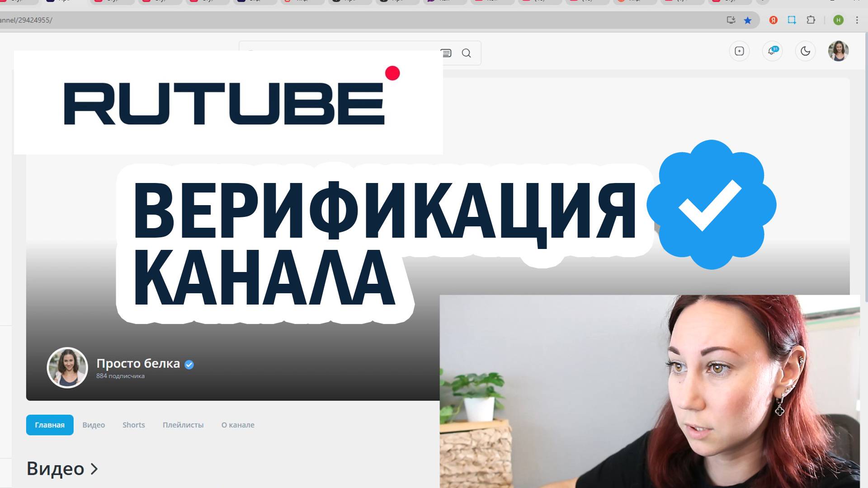Open the О канале tab
Image resolution: width=868 pixels, height=488 pixels.
[x=238, y=425]
